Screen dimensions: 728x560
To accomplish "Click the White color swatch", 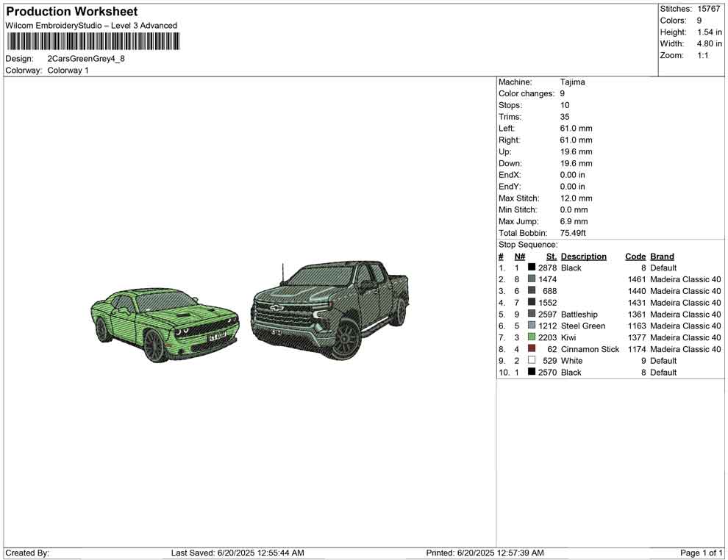I will (532, 360).
